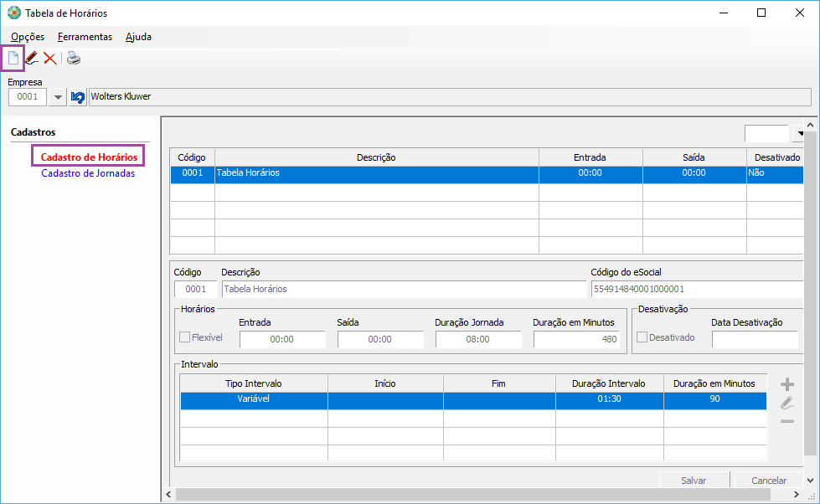Click the Data Desativação field

pos(755,339)
